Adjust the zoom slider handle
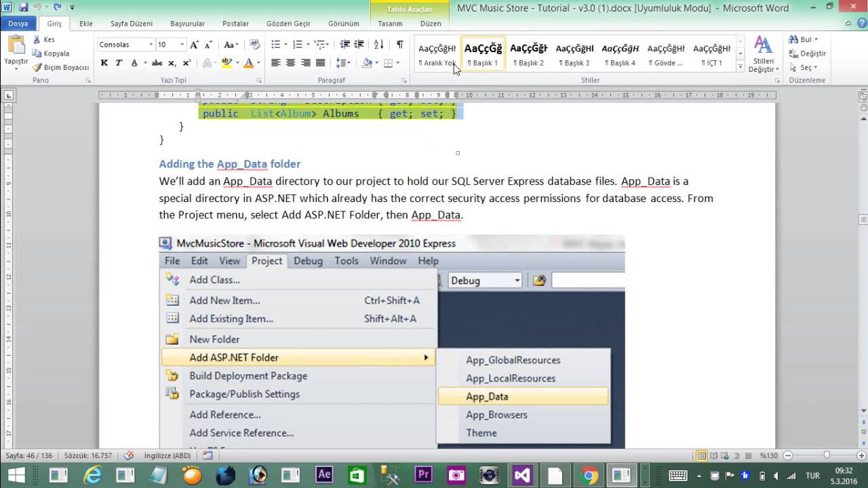This screenshot has height=488, width=868. coord(826,455)
